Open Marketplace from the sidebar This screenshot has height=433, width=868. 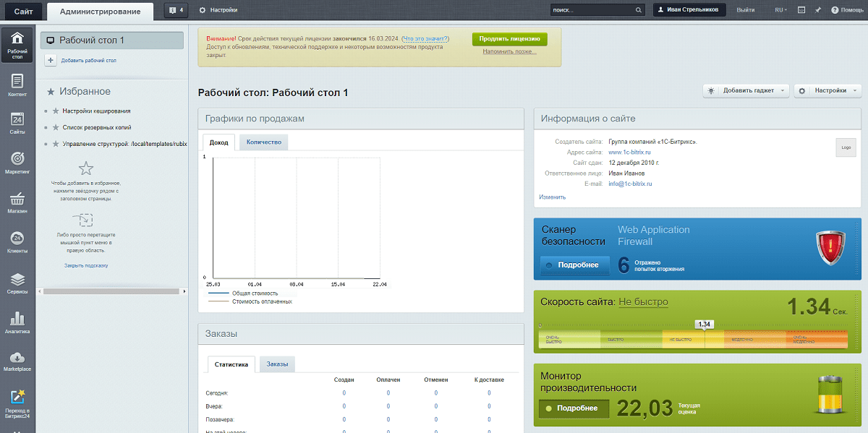(17, 361)
